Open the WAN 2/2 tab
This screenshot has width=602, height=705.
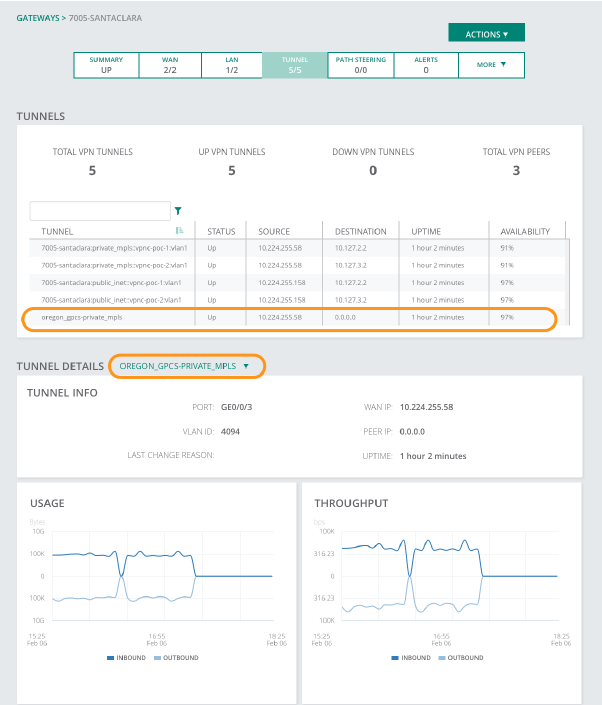pos(170,65)
